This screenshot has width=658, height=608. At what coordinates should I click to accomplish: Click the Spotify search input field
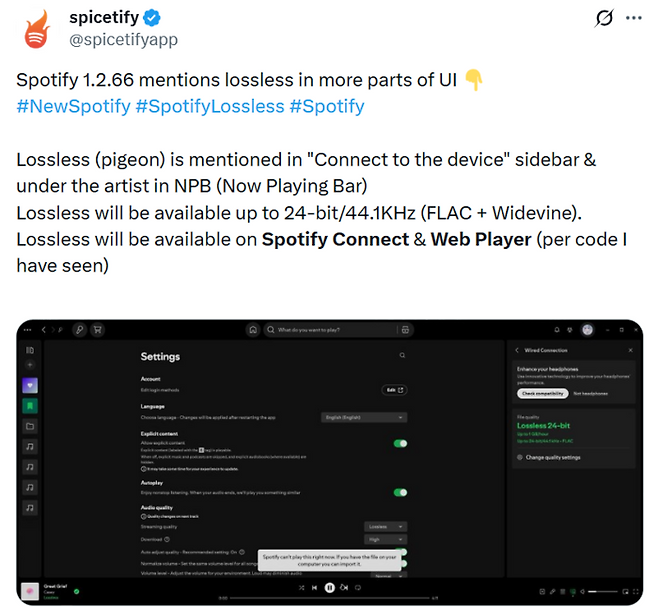tap(330, 329)
